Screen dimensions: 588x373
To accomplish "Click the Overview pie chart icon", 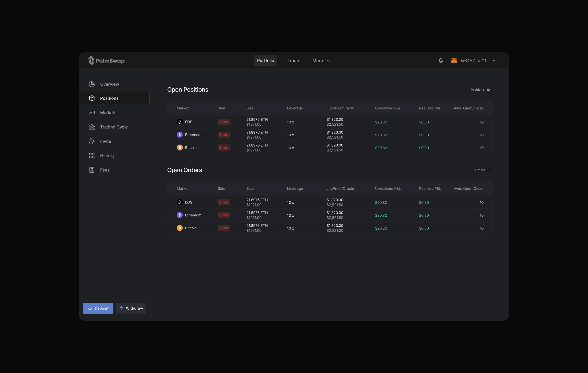I will (x=92, y=84).
